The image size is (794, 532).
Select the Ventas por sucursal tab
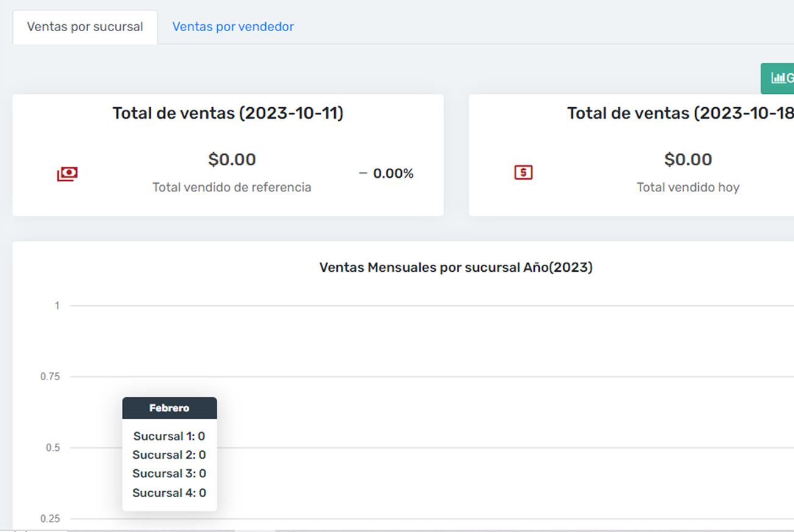click(85, 27)
